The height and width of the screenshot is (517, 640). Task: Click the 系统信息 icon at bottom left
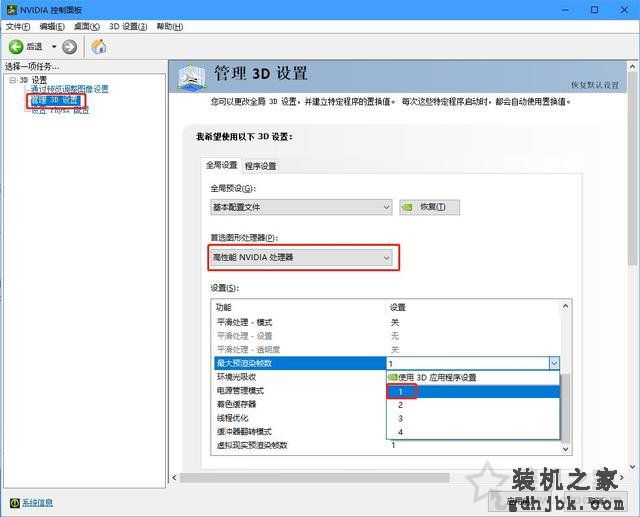tap(15, 503)
